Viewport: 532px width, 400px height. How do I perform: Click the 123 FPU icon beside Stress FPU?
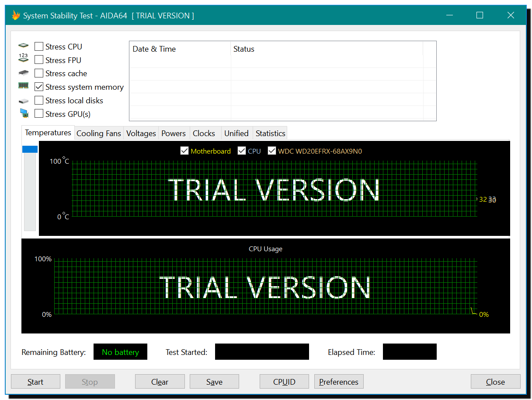click(24, 58)
